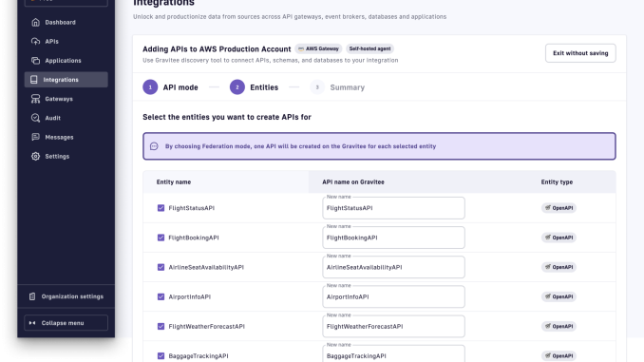Click the Exit without saving button

[x=580, y=53]
